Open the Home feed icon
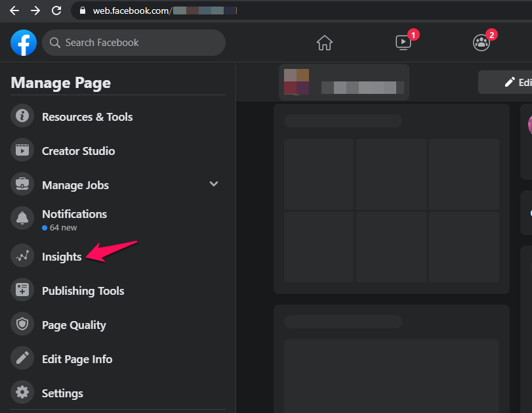The image size is (532, 413). (x=324, y=43)
